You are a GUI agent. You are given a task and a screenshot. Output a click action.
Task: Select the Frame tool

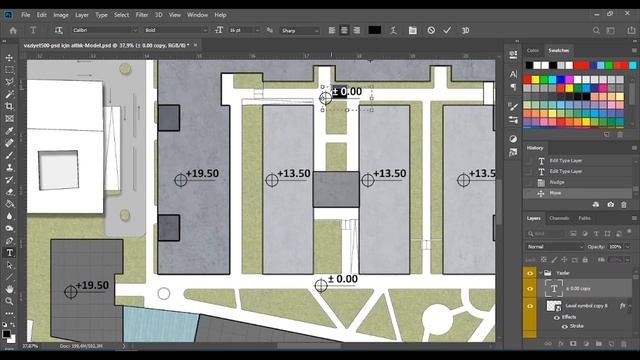(9, 118)
